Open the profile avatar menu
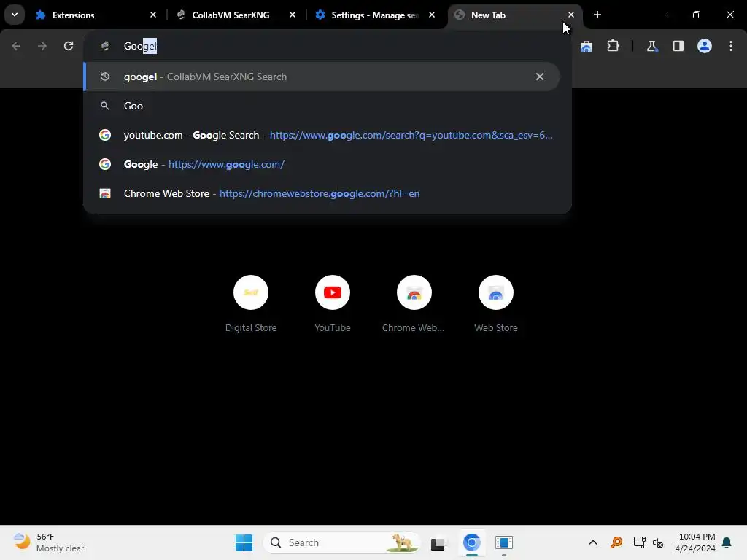The height and width of the screenshot is (560, 747). tap(704, 46)
